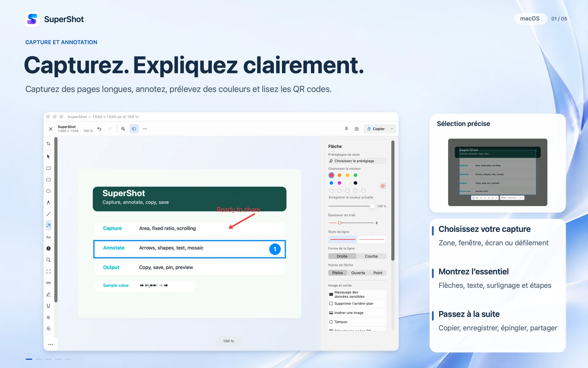Pick the green color swatch

355,175
